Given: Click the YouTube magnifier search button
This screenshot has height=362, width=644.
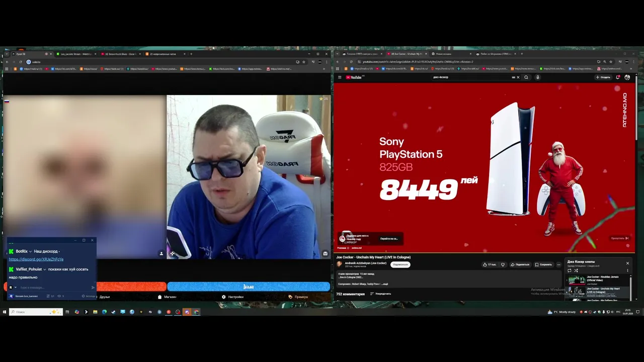Looking at the screenshot, I should coord(526,77).
